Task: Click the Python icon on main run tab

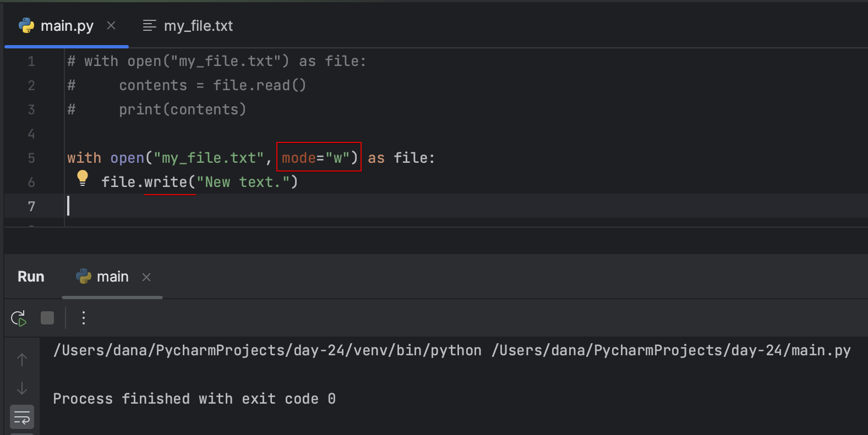Action: pos(84,276)
